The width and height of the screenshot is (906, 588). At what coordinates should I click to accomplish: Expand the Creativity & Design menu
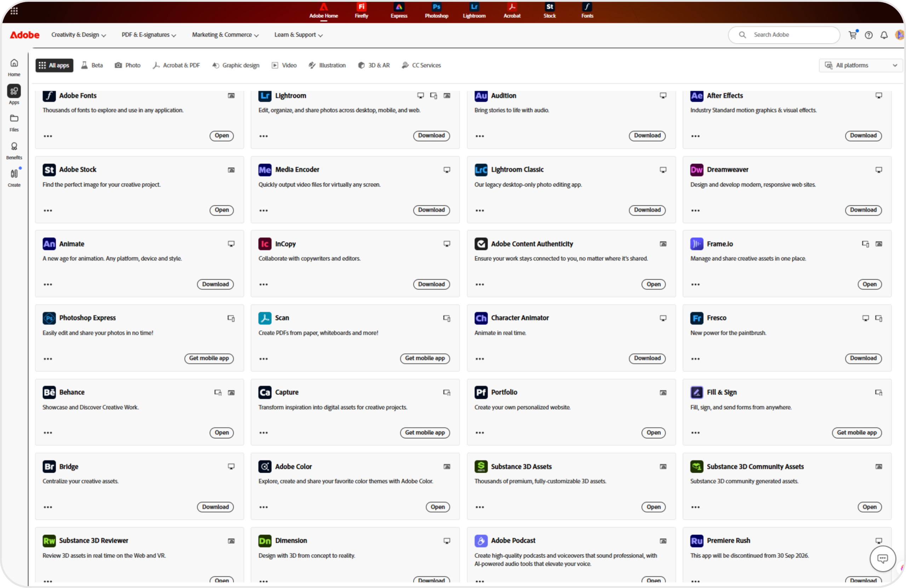(x=79, y=35)
